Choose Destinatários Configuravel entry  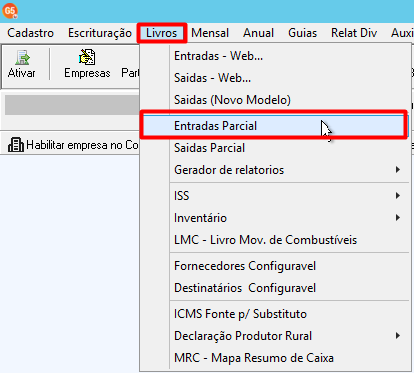coord(275,288)
